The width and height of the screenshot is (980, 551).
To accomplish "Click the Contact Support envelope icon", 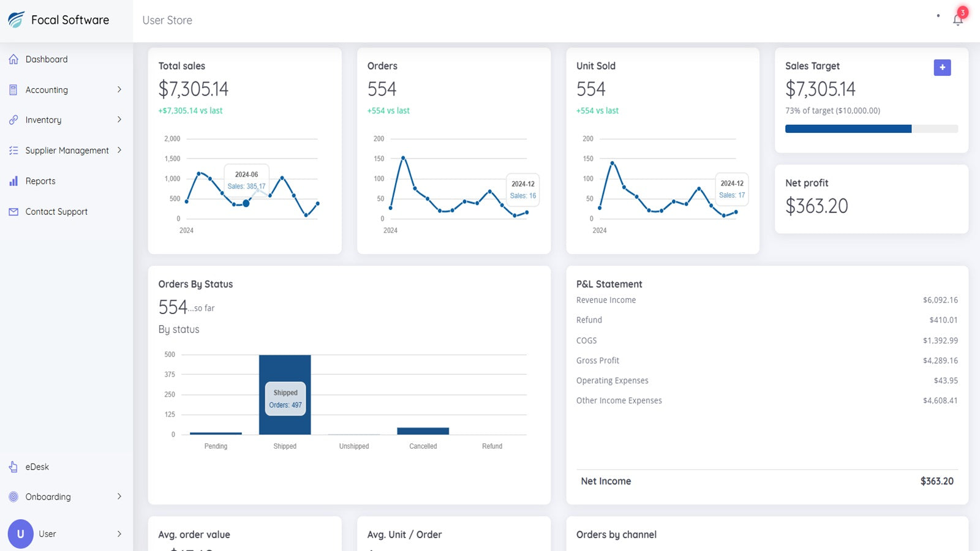I will [13, 212].
